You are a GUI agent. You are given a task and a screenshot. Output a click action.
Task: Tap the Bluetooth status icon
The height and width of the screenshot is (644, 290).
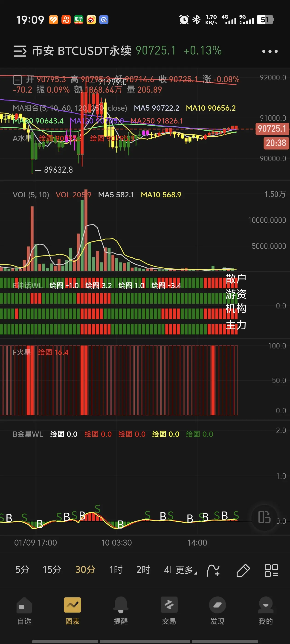coord(196,20)
